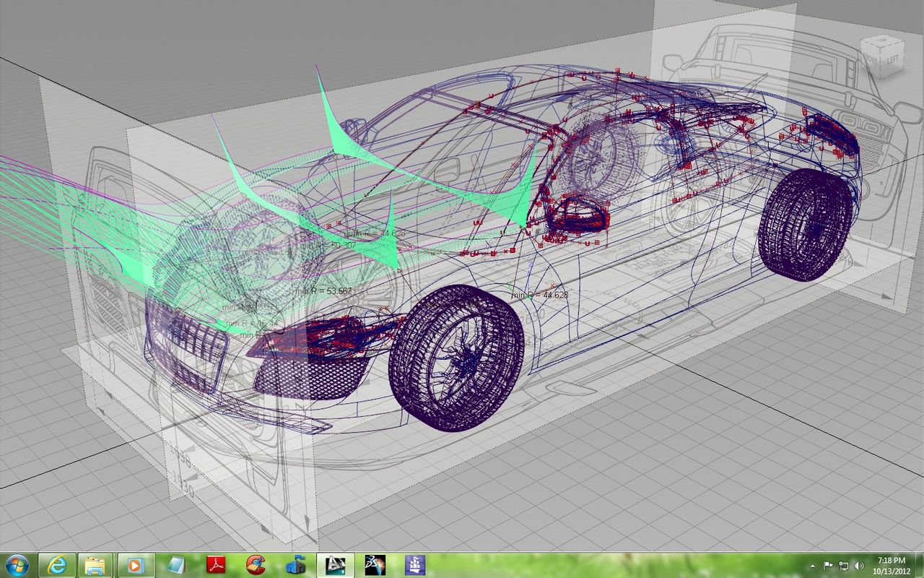924x578 pixels.
Task: Click the Show Desktop button
Action: tap(920, 565)
